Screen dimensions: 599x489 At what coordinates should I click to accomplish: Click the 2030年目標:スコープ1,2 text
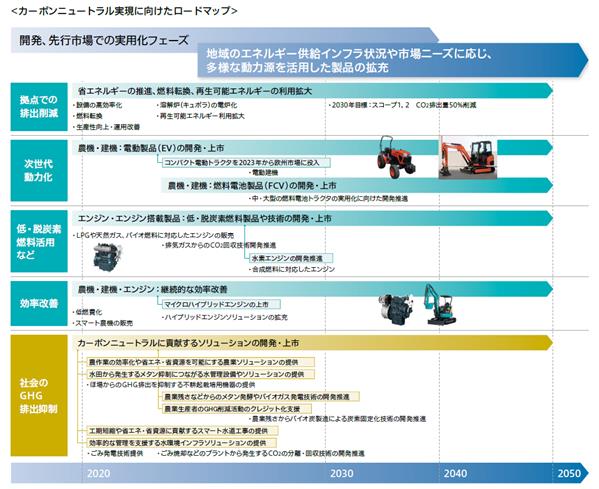[x=403, y=105]
